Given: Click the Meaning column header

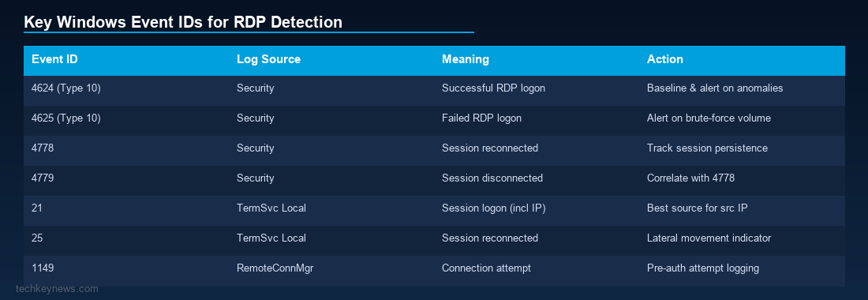Looking at the screenshot, I should pos(466,59).
